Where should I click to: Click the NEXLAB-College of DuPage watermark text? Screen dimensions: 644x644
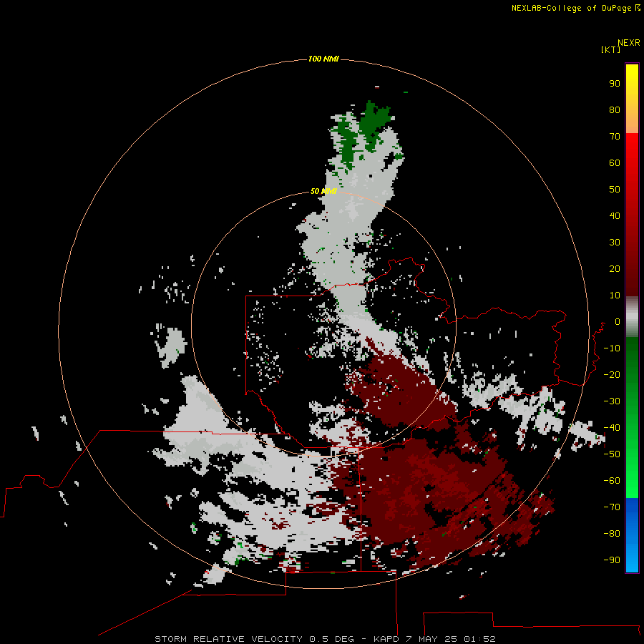point(572,8)
